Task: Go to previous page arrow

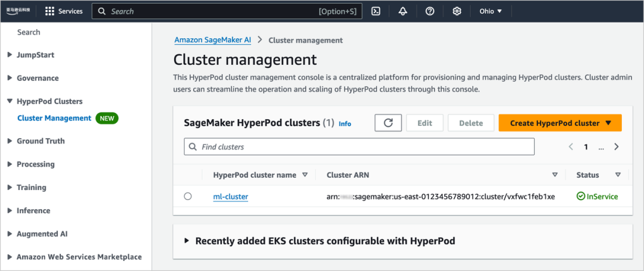Action: click(x=571, y=147)
